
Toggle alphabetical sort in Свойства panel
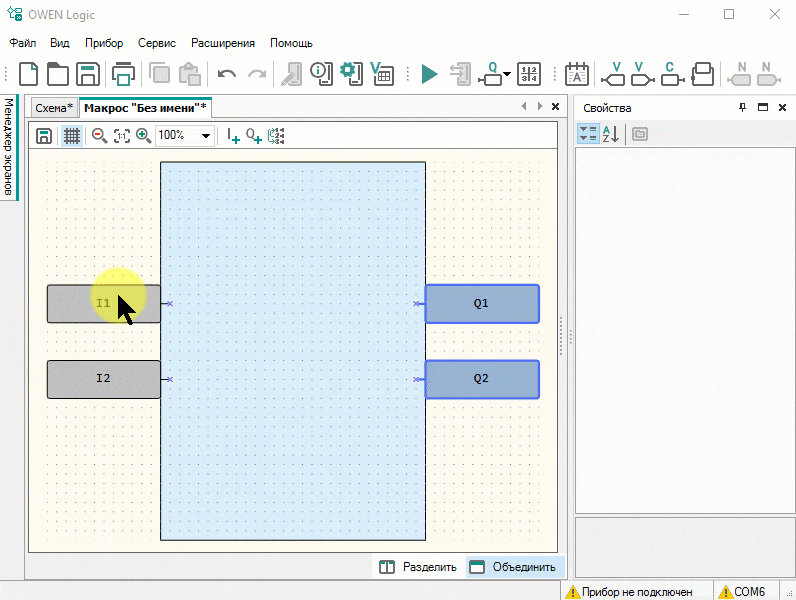point(611,134)
